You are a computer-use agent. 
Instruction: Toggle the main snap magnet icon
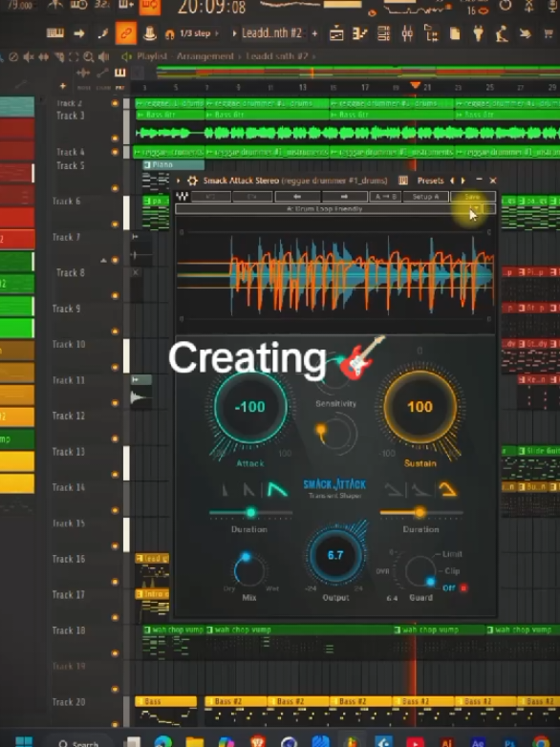pos(169,34)
